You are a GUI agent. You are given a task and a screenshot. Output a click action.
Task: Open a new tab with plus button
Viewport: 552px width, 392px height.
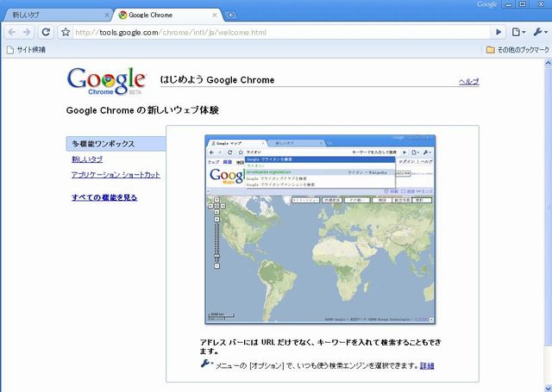click(230, 16)
